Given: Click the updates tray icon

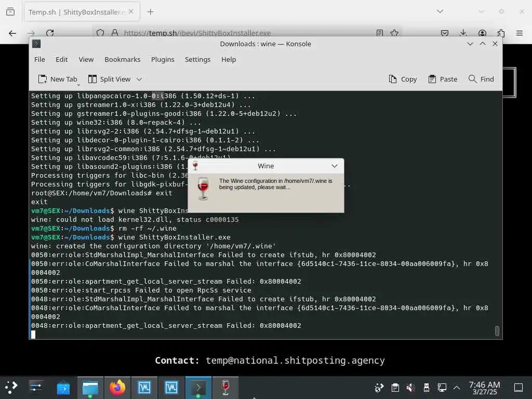Looking at the screenshot, I should pos(379,388).
